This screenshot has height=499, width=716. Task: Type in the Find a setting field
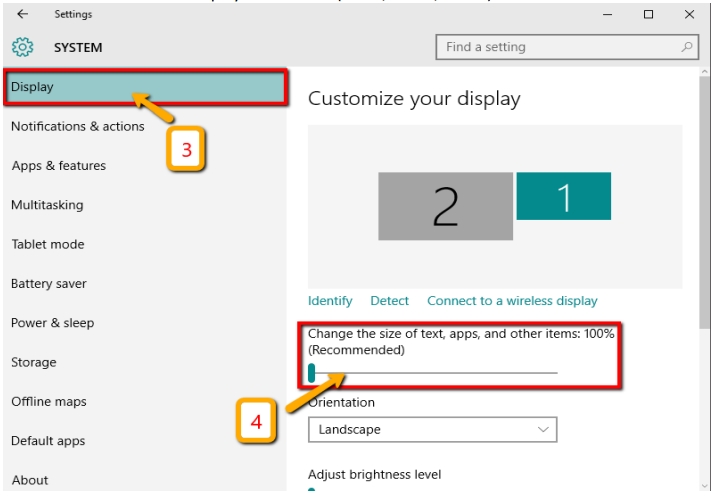555,47
